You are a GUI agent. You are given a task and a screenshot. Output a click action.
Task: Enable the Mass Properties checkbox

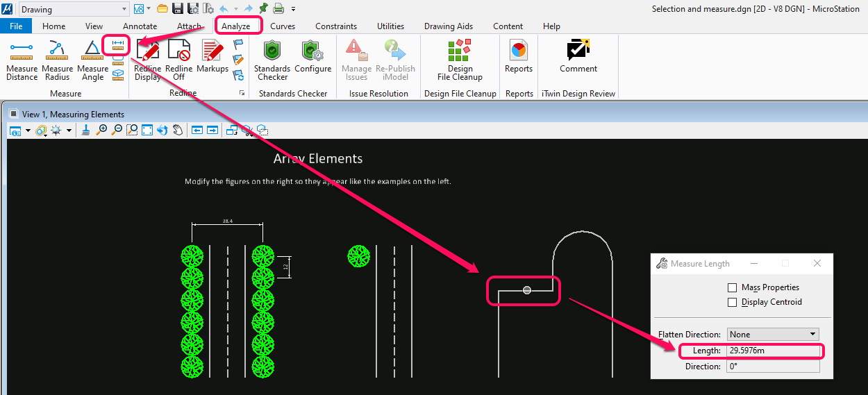(x=732, y=287)
